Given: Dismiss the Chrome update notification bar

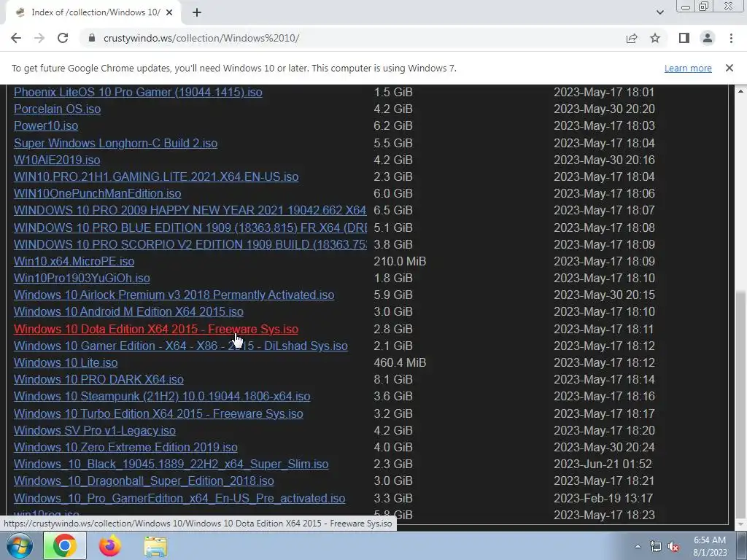Looking at the screenshot, I should tap(729, 68).
